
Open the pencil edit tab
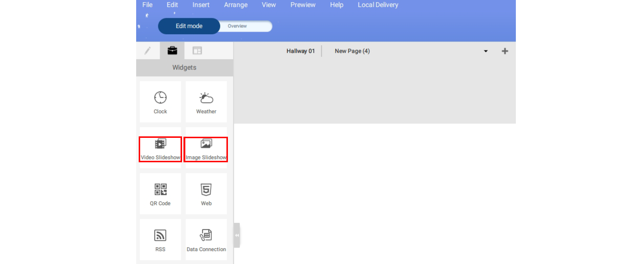pos(147,51)
